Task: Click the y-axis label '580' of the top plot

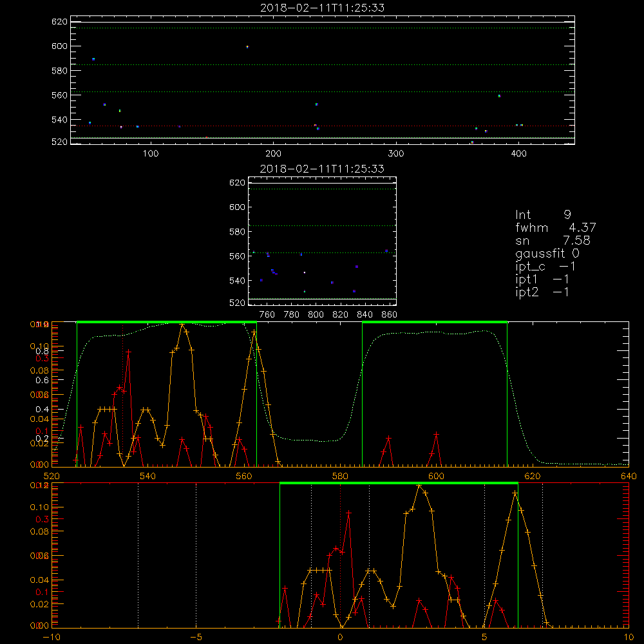Action: pos(59,71)
